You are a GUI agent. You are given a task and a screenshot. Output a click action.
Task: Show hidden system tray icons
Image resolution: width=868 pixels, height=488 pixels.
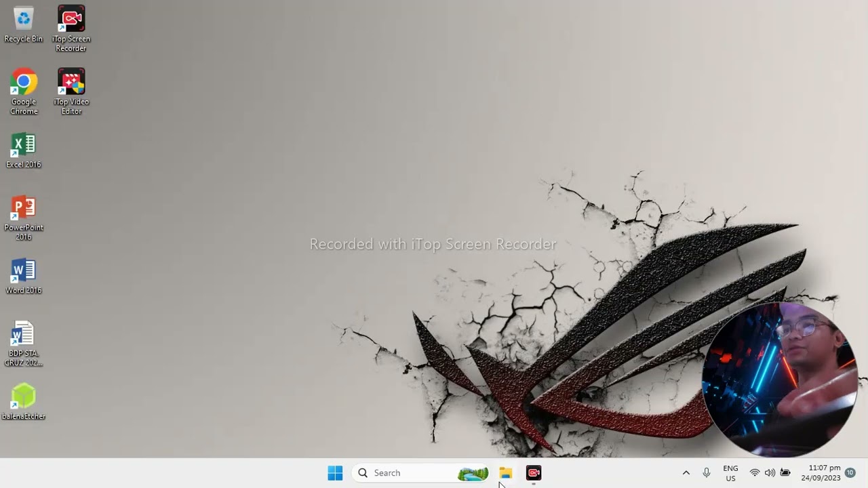click(x=686, y=473)
